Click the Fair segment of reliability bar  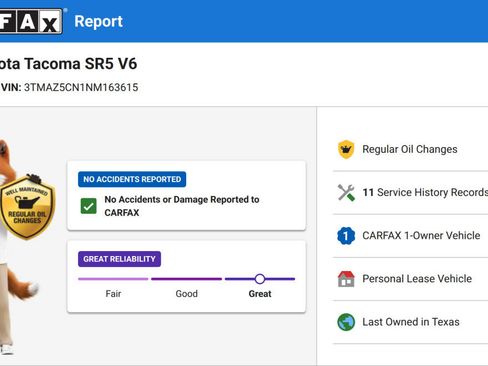pyautogui.click(x=113, y=279)
